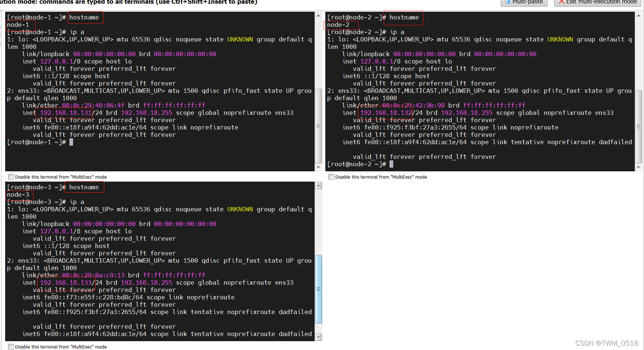
Task: Focus the node-1 terminal prompt cursor
Action: point(71,142)
